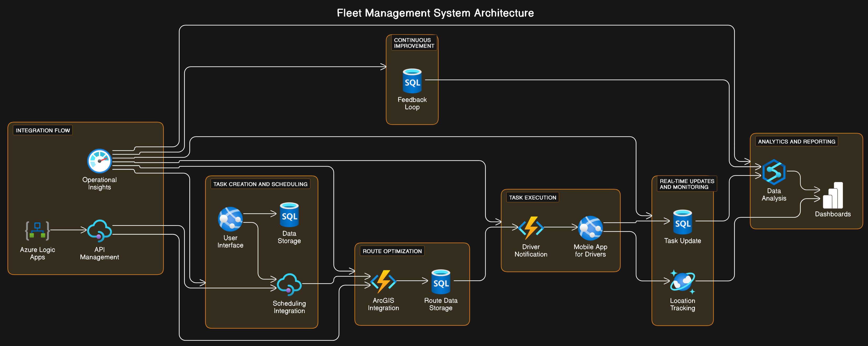Select the ArcGIS Integration lightning icon

pos(383,281)
